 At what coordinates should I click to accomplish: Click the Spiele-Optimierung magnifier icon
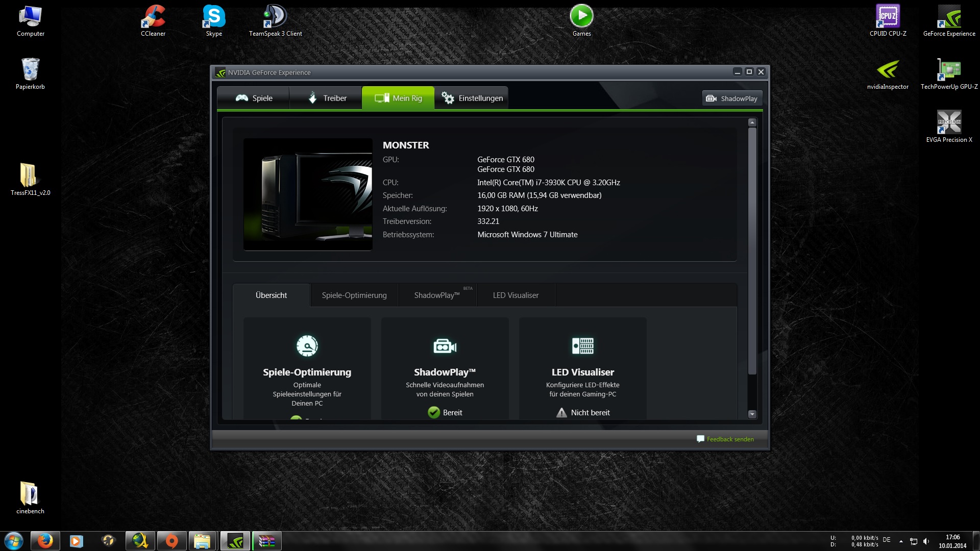pyautogui.click(x=307, y=346)
